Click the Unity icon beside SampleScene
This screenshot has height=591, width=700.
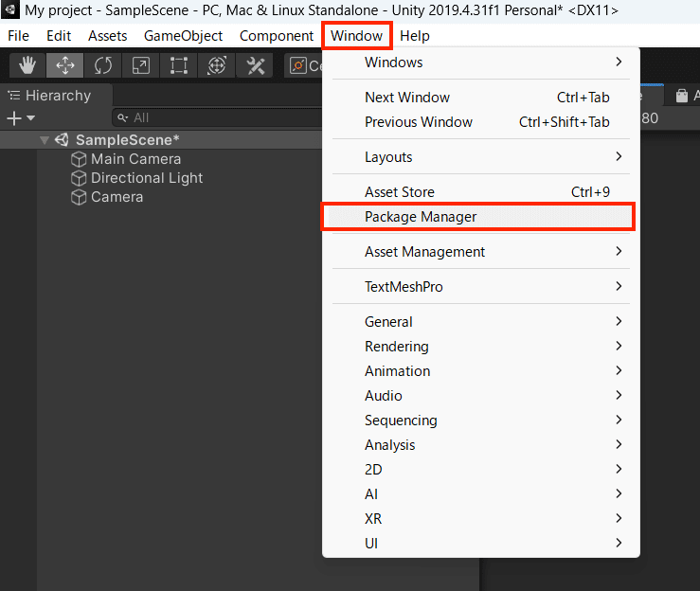click(63, 140)
